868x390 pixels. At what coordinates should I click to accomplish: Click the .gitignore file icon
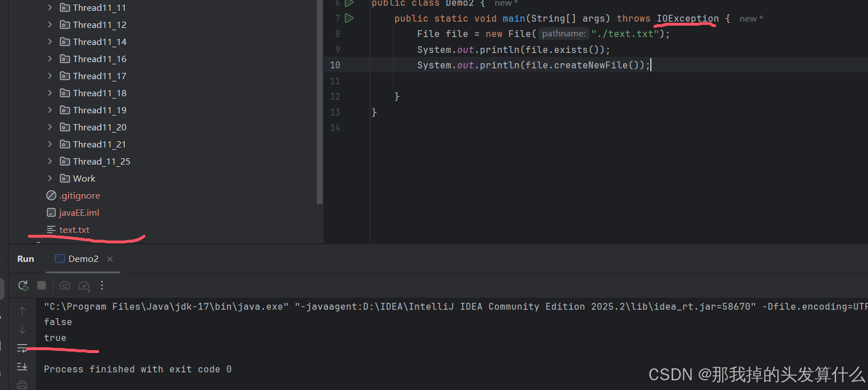(51, 195)
